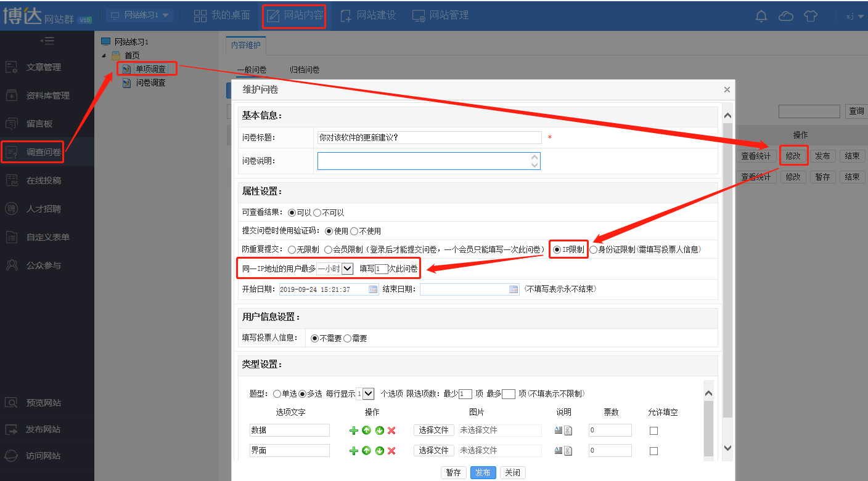
Task: Click green plus icon in 数据 row
Action: (354, 430)
